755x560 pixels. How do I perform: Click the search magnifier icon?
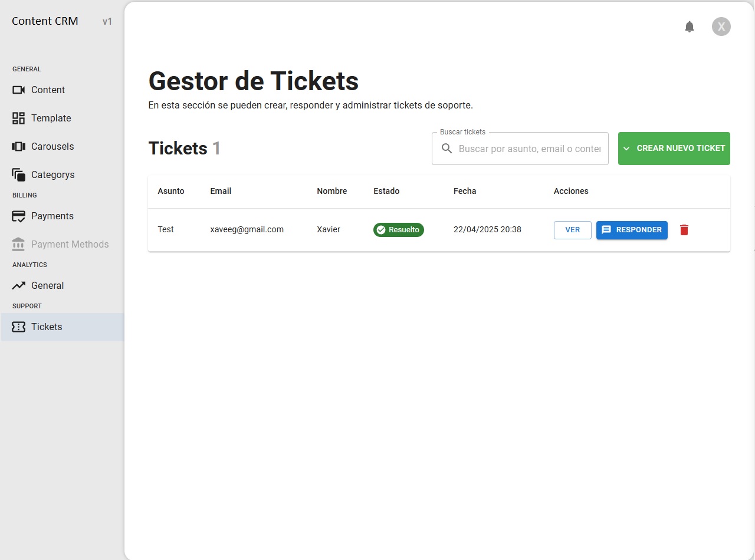[x=447, y=149]
